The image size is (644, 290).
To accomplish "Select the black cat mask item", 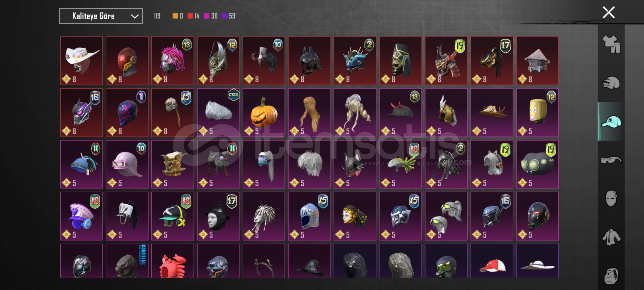I will coord(355,164).
